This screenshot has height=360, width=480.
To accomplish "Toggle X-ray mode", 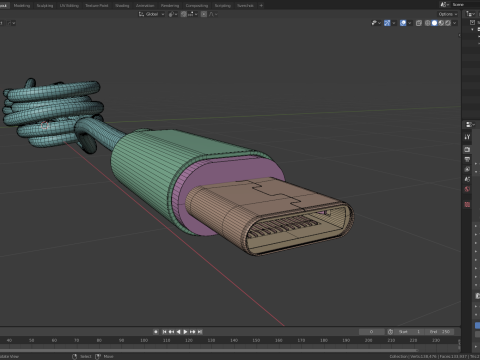I will click(x=419, y=23).
